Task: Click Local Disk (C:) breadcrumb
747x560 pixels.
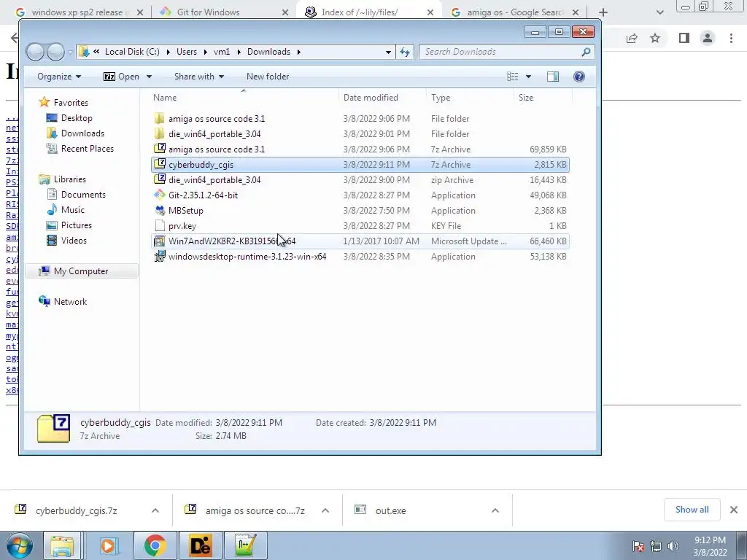Action: [132, 52]
